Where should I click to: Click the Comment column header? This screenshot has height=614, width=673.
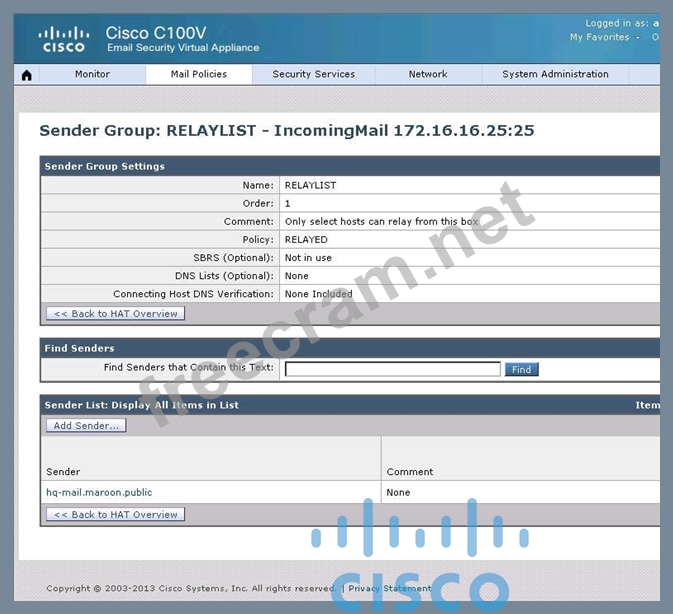(x=409, y=471)
